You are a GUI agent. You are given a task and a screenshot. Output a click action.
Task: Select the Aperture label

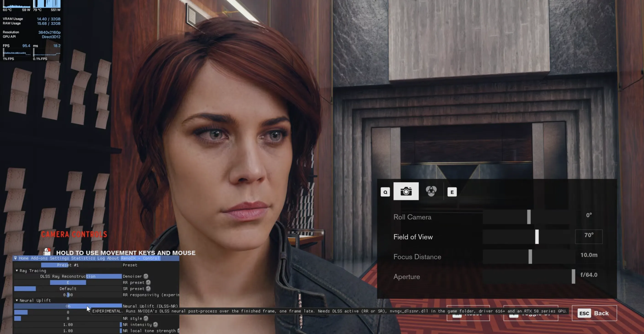(407, 277)
